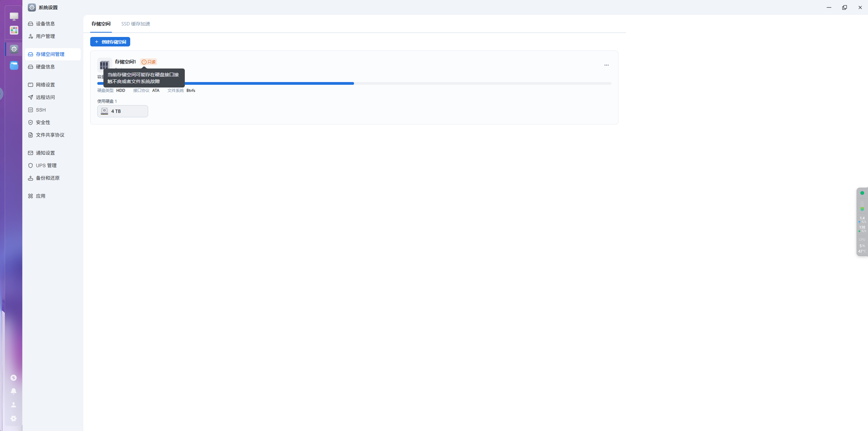Open the app center icon in the dock
This screenshot has width=868, height=431.
[14, 31]
